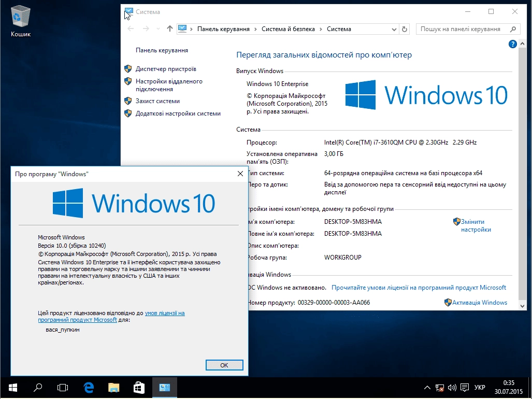Close the 'Про програму Windows' dialog
The width and height of the screenshot is (532, 399).
pos(240,174)
